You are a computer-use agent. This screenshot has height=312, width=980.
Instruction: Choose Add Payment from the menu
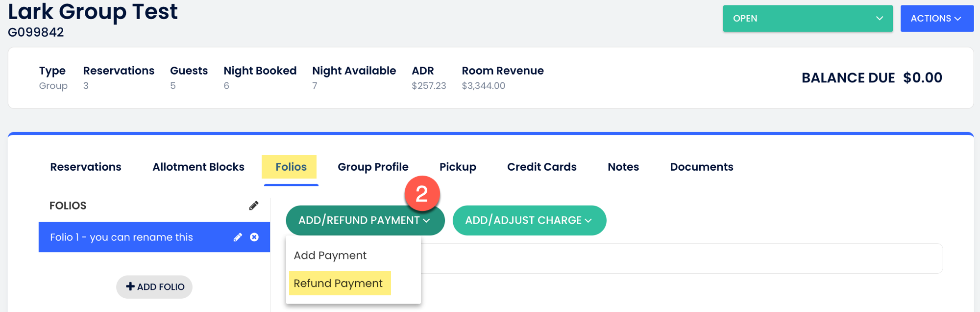(330, 256)
